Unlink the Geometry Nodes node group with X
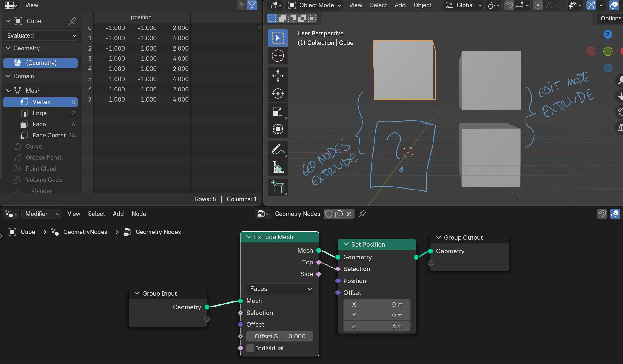Viewport: 623px width, 364px height. pos(349,214)
